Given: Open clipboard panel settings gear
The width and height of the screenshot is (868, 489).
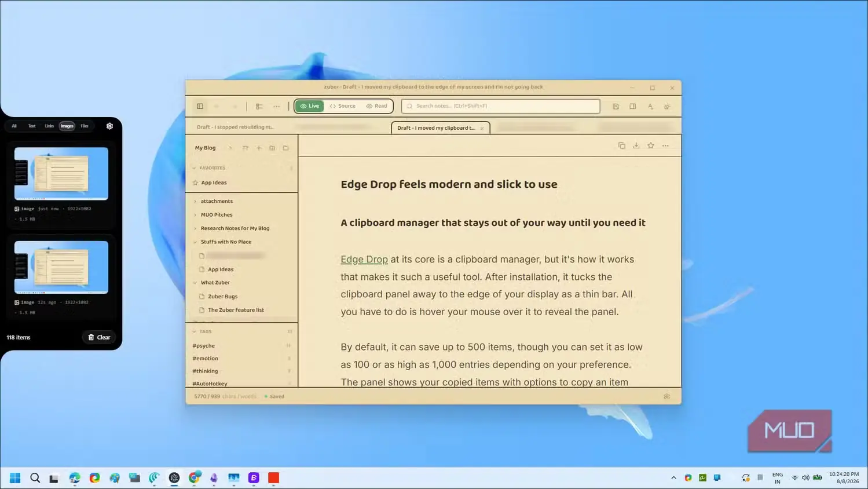Looking at the screenshot, I should pyautogui.click(x=109, y=126).
